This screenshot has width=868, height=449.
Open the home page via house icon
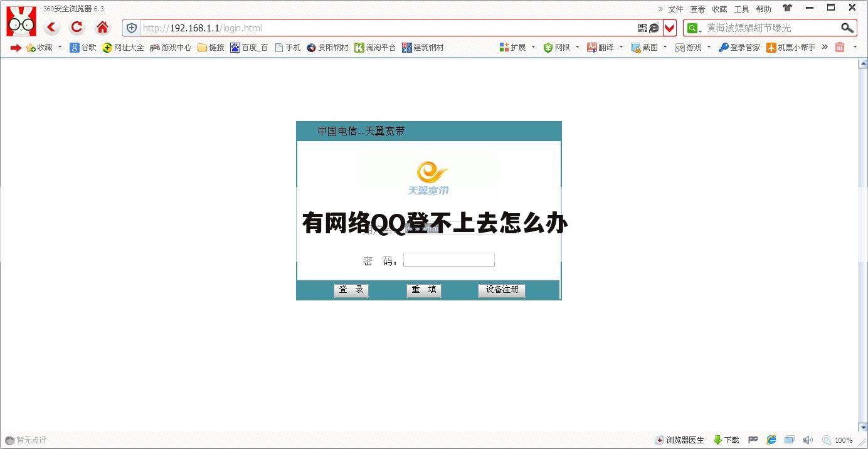(x=102, y=27)
